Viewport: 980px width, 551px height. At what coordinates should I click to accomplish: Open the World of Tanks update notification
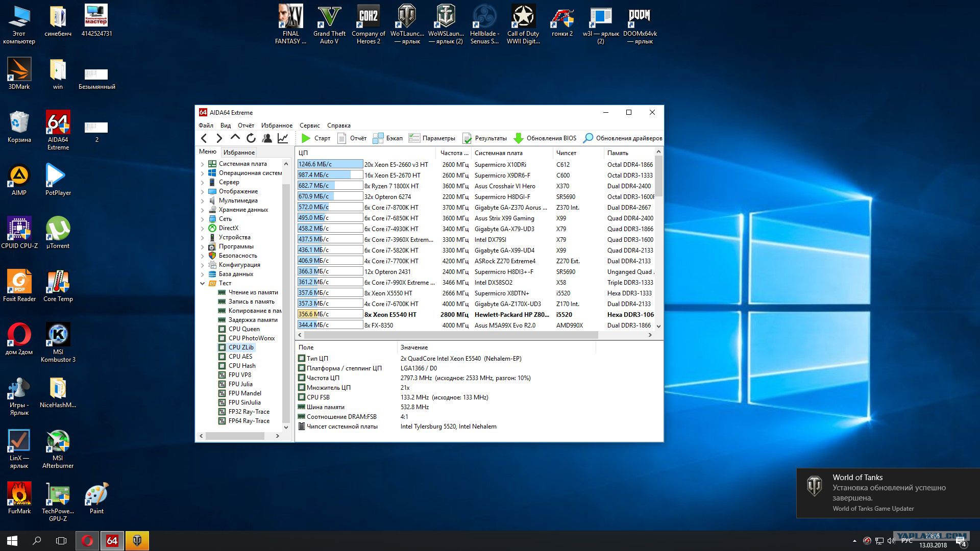tap(888, 493)
